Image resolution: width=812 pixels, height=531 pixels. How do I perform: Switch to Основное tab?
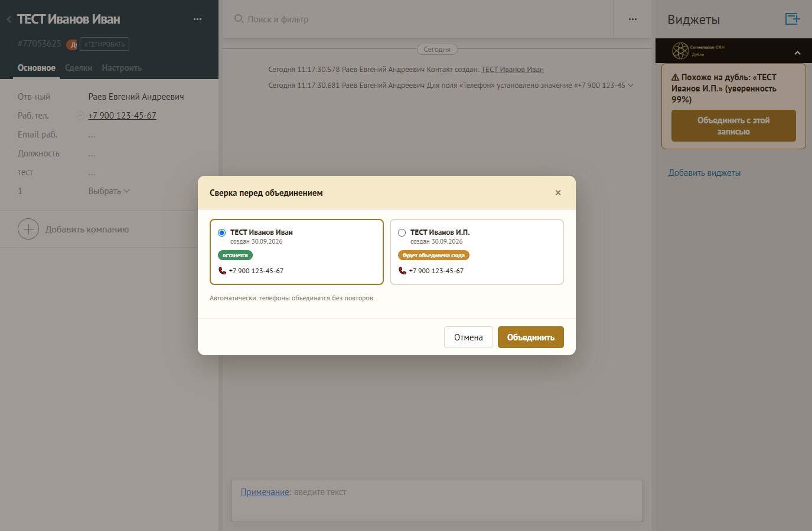[x=37, y=68]
